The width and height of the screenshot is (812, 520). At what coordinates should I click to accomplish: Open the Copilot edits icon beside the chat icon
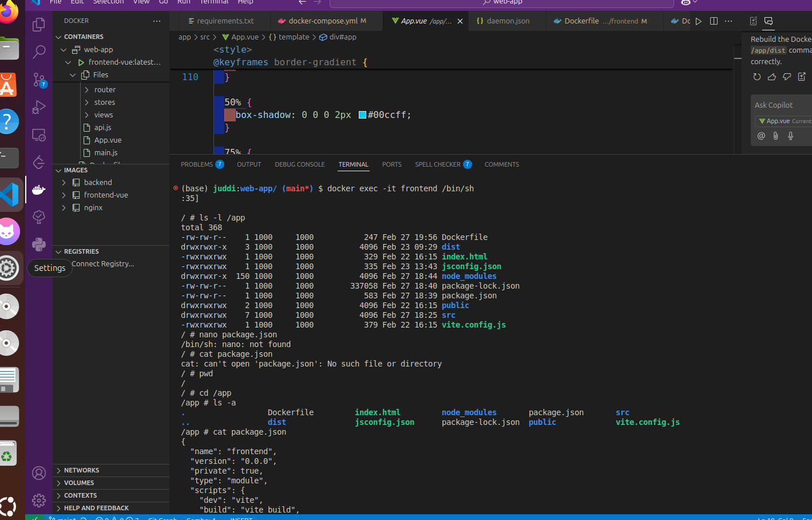point(754,21)
